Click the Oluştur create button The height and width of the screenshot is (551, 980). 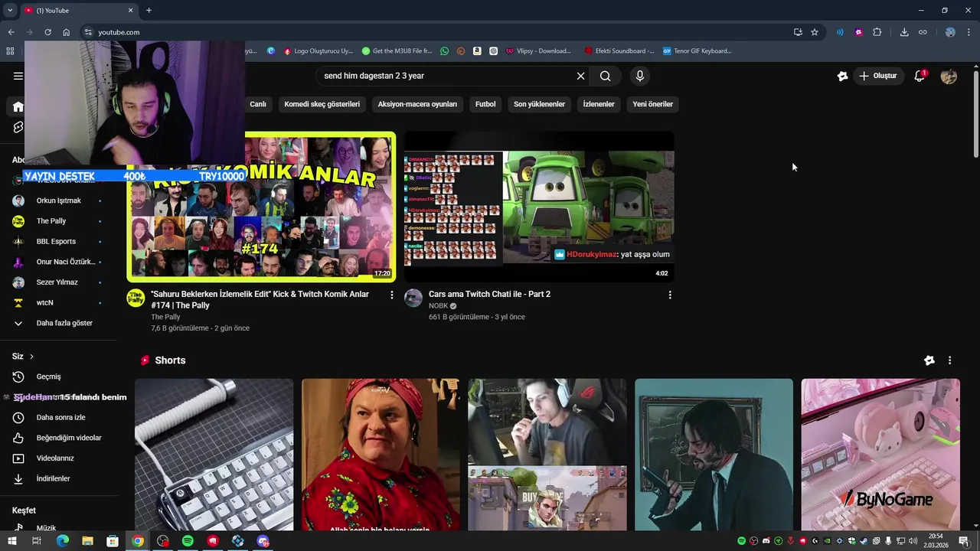pos(877,76)
